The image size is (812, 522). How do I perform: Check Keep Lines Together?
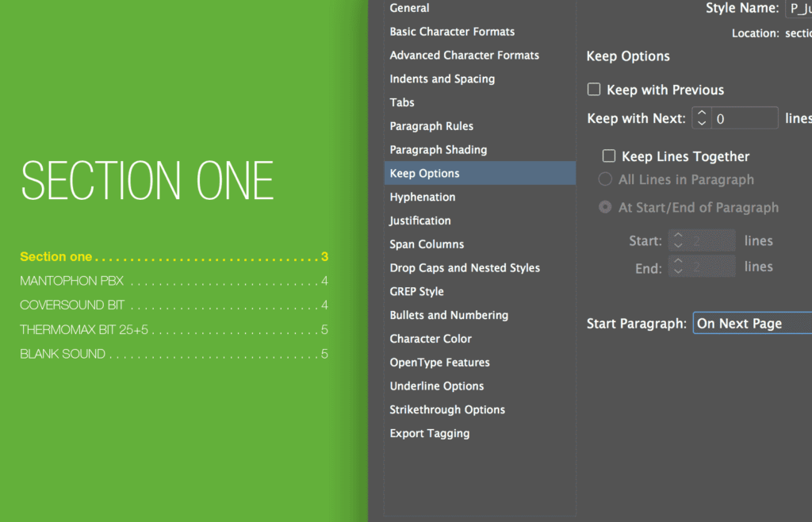608,155
